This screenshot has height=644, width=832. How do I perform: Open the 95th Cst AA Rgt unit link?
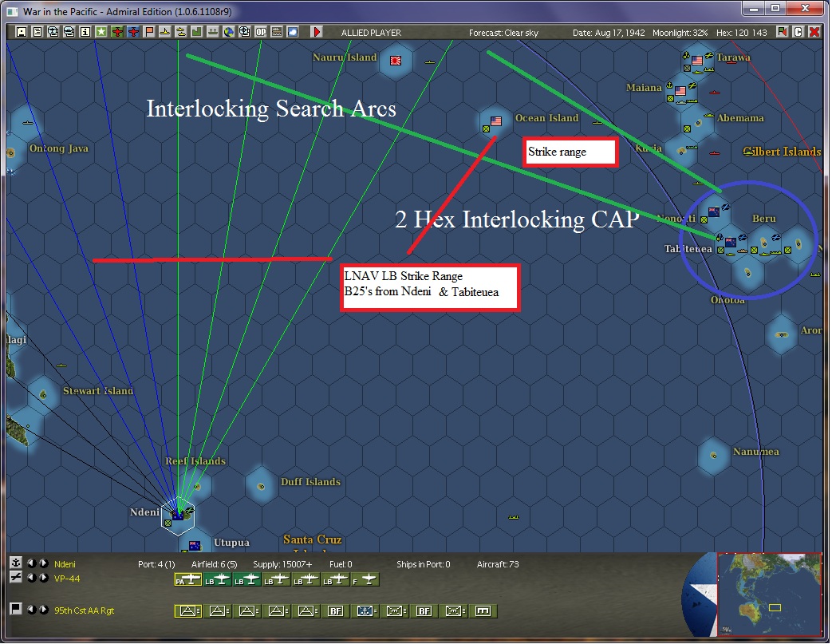pyautogui.click(x=84, y=610)
